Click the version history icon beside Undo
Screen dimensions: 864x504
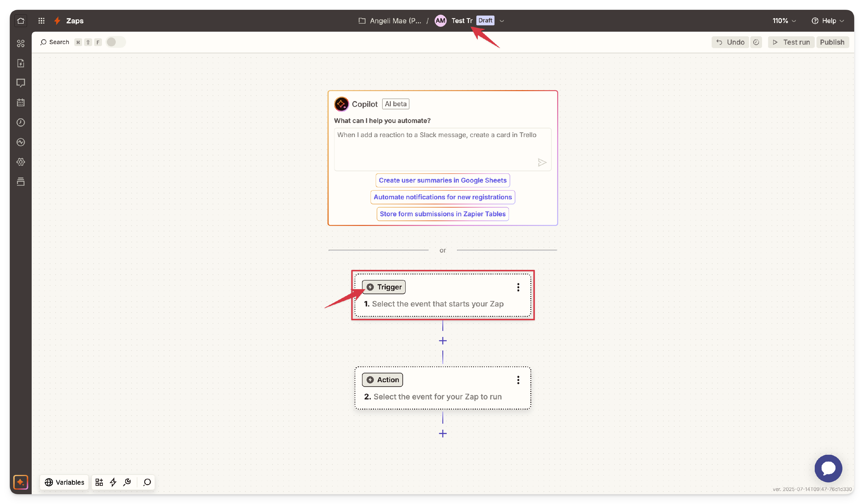pyautogui.click(x=756, y=42)
